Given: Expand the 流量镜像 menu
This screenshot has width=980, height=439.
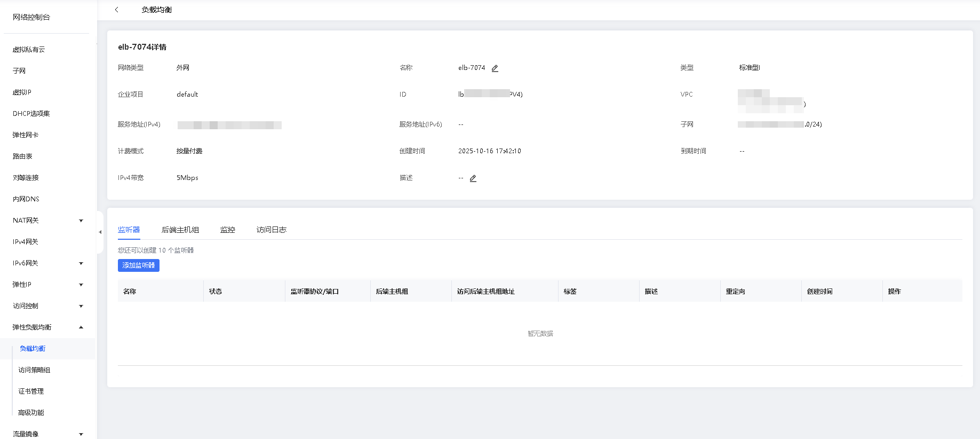Looking at the screenshot, I should pyautogui.click(x=81, y=434).
